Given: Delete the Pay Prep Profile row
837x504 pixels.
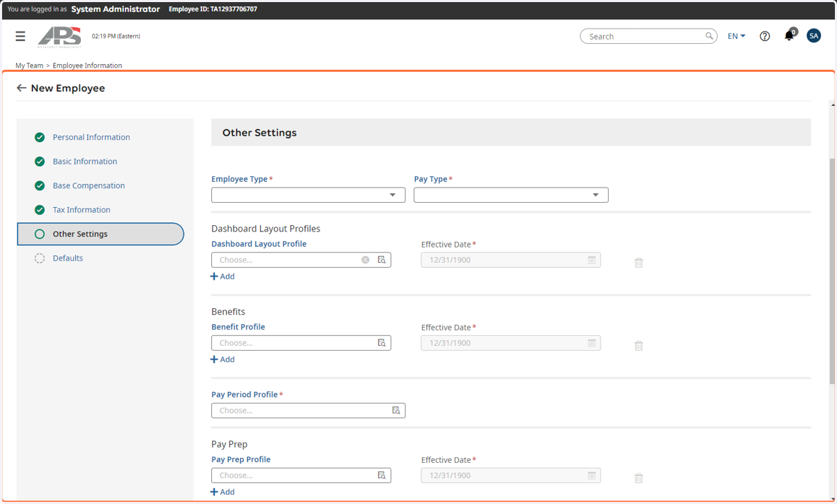Looking at the screenshot, I should tap(638, 478).
